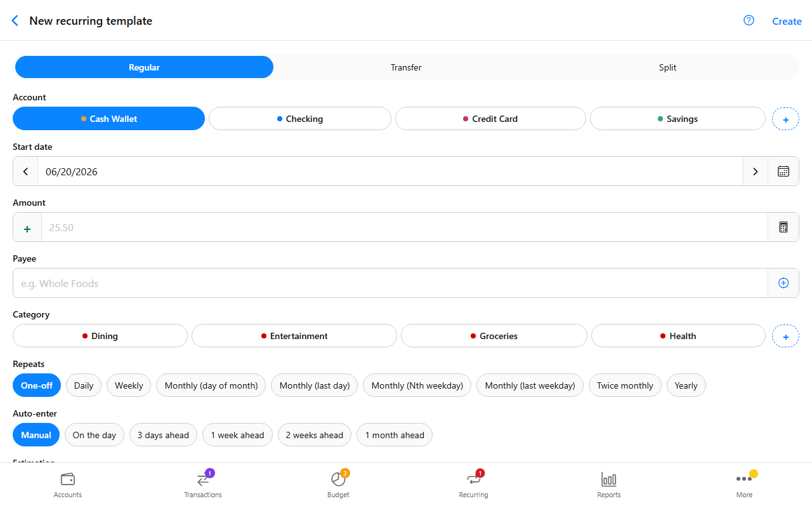Image resolution: width=812 pixels, height=508 pixels.
Task: Go back using the top-left arrow
Action: [x=15, y=21]
